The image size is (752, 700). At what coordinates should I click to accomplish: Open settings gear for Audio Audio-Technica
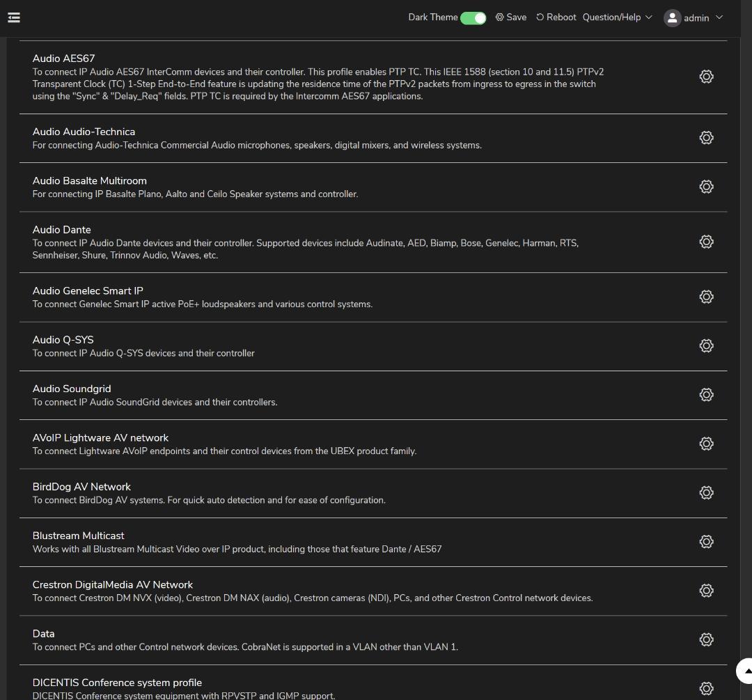point(706,138)
